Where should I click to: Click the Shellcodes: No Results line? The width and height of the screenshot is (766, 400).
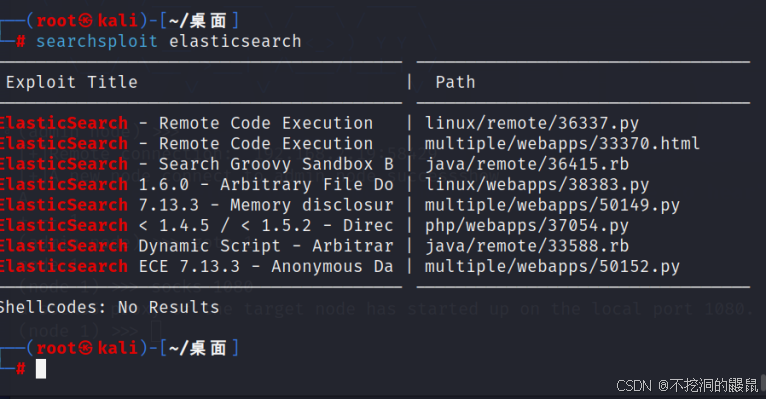point(108,307)
